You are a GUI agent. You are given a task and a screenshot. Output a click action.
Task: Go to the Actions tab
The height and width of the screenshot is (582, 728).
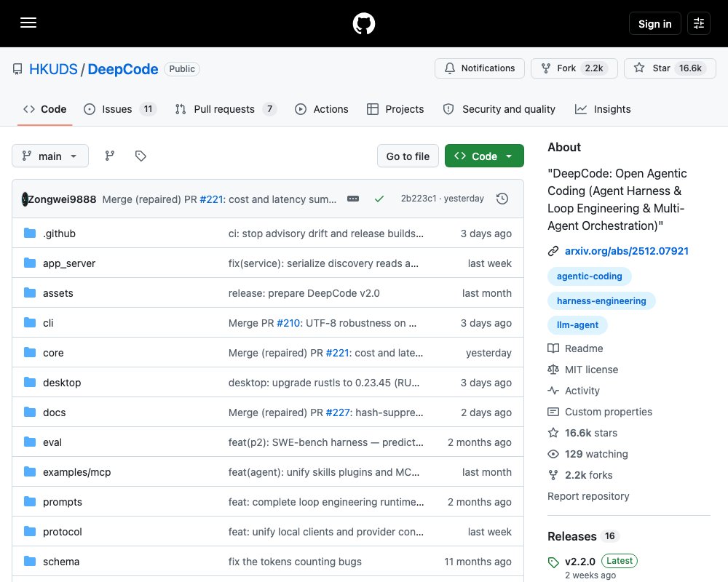click(322, 109)
